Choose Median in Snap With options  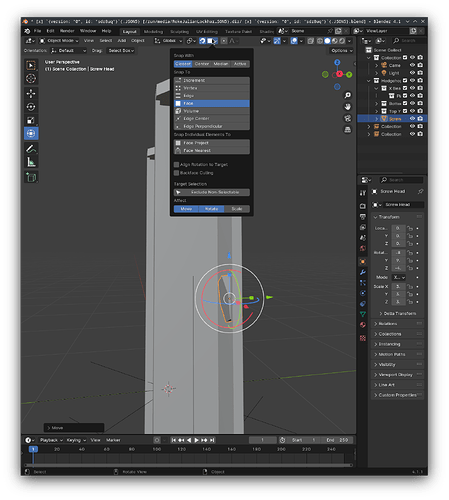point(221,64)
